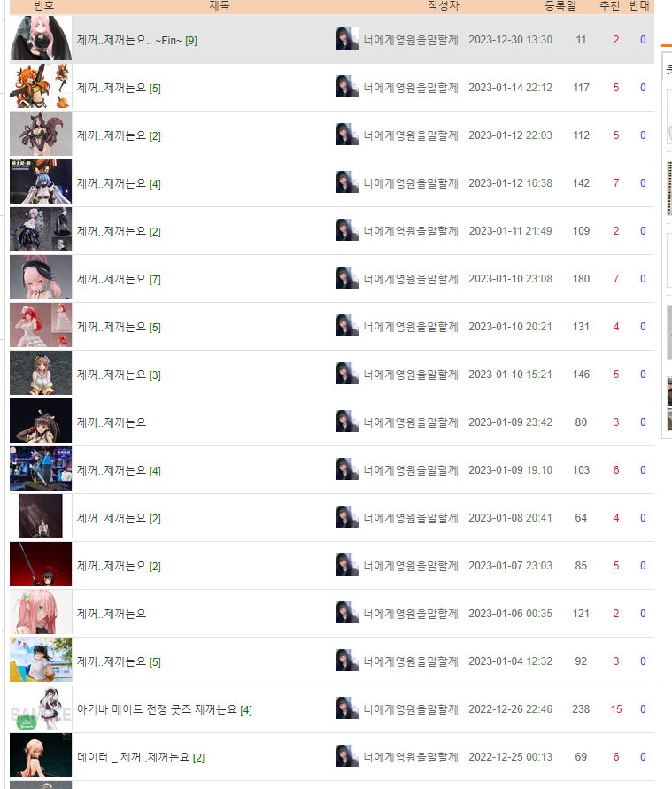Image resolution: width=672 pixels, height=789 pixels.
Task: Open the post titled 제꺼..제꺼는요.. ~Fin~
Action: point(129,40)
